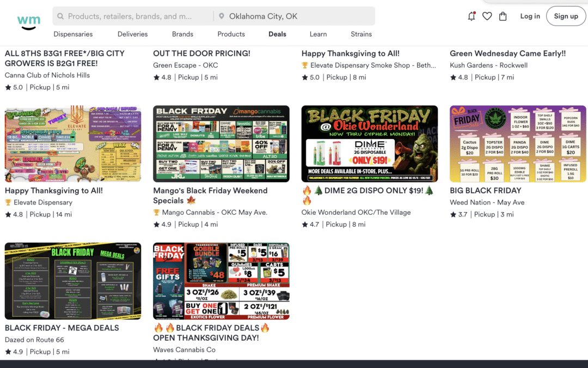588x368 pixels.
Task: Open Mango's Black Friday Weekend Specials banner image
Action: pos(221,144)
